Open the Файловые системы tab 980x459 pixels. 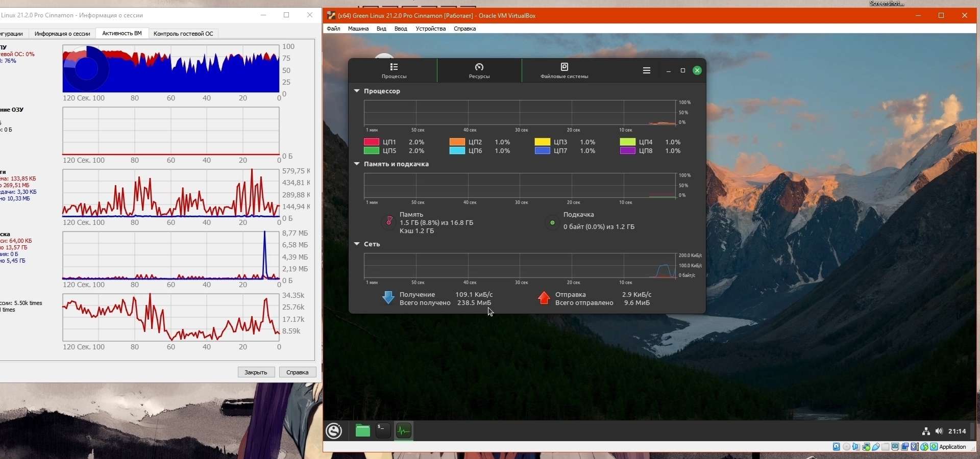click(x=565, y=70)
